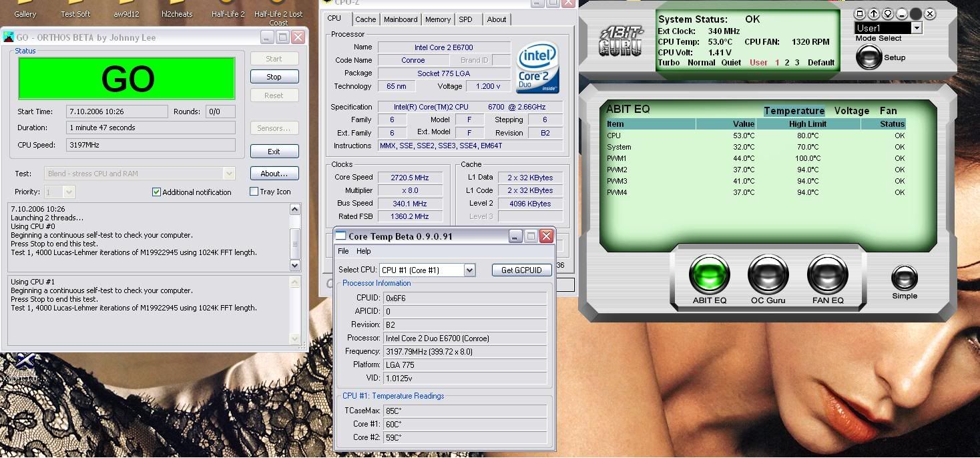This screenshot has width=980, height=458.
Task: Open the Help menu in Core Temp
Action: coord(364,251)
